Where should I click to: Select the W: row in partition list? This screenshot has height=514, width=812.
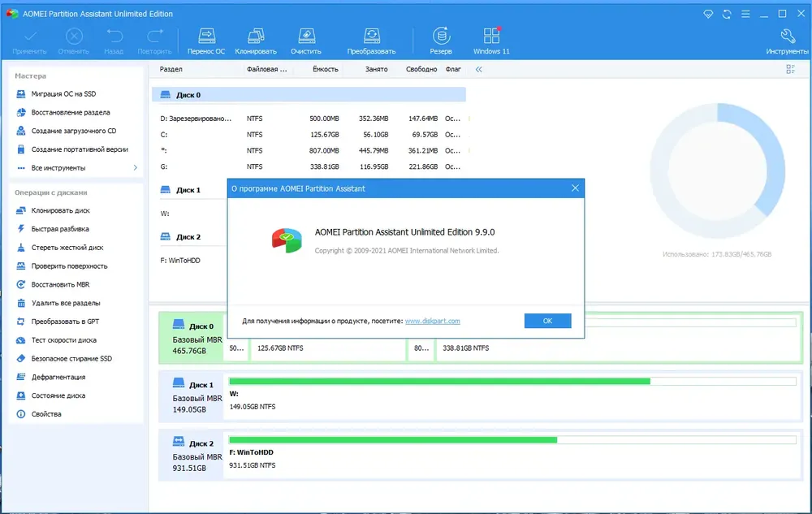165,214
